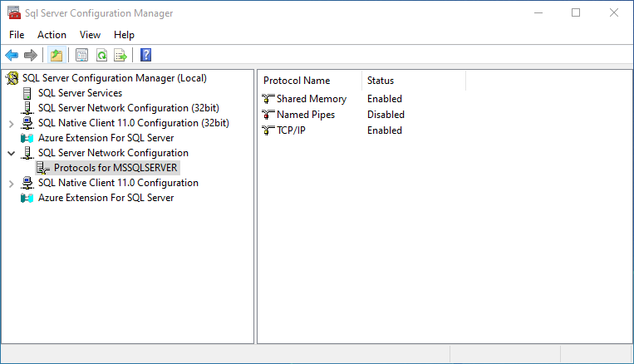Select the Shared Memory protocol icon
The height and width of the screenshot is (364, 634).
[268, 99]
